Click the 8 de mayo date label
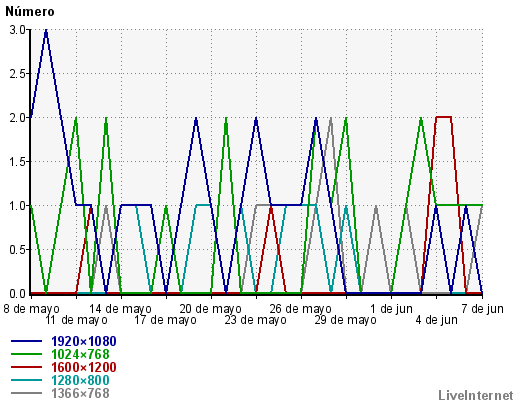Screen dimensions: 520x405 pos(31,309)
